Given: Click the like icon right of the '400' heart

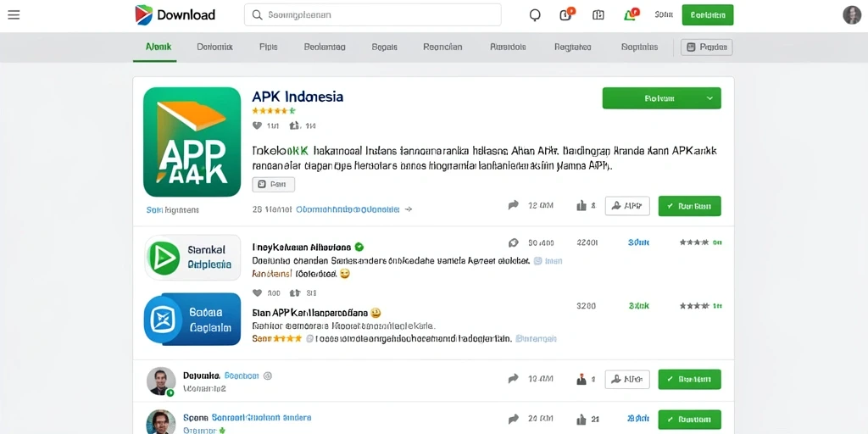Looking at the screenshot, I should coord(294,292).
